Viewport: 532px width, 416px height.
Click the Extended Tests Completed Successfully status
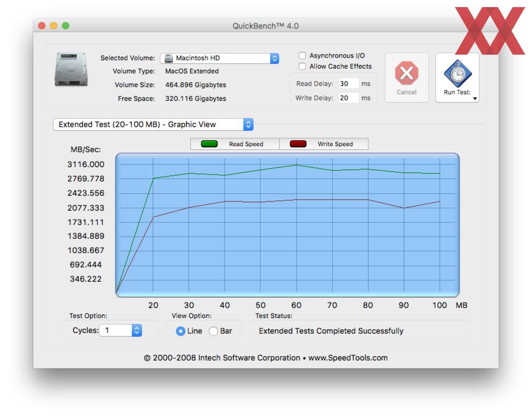[331, 331]
